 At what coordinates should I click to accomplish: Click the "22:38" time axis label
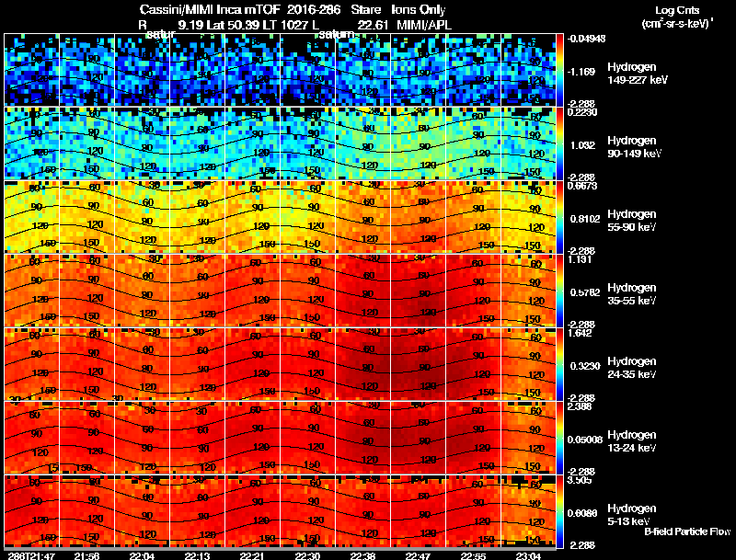coord(362,555)
